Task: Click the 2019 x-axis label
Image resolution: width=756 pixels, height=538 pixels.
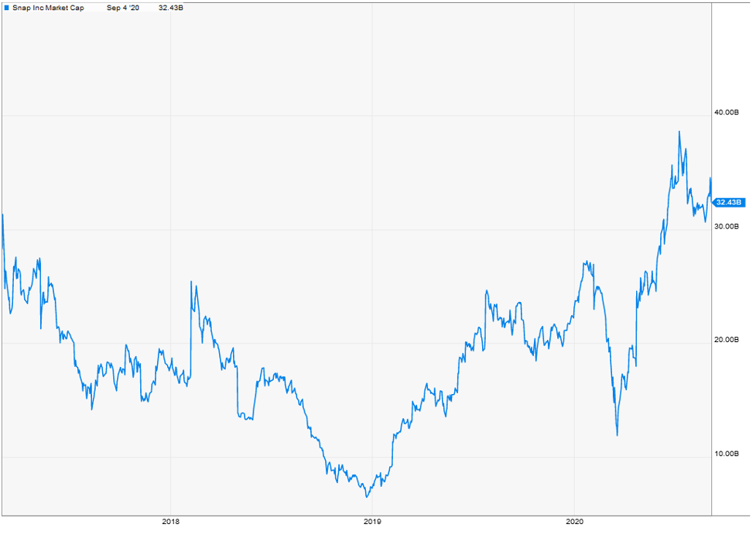Action: 372,522
